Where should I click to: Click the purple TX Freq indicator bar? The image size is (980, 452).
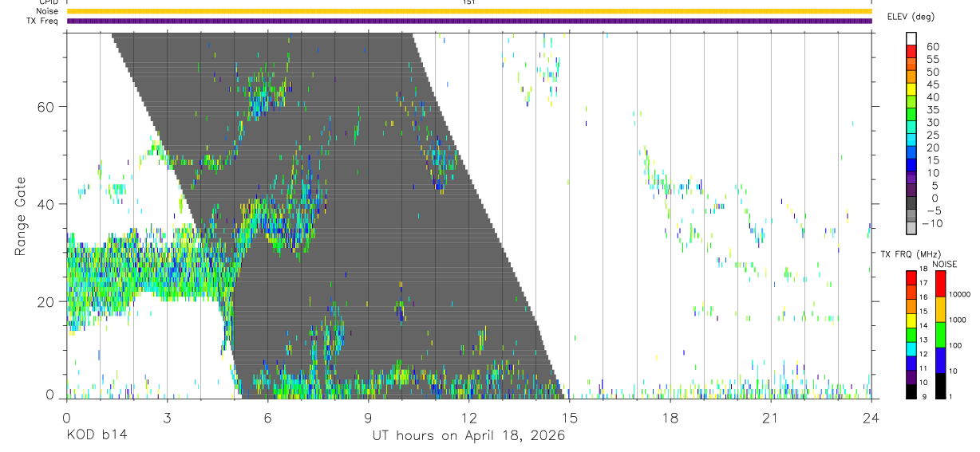pyautogui.click(x=468, y=21)
